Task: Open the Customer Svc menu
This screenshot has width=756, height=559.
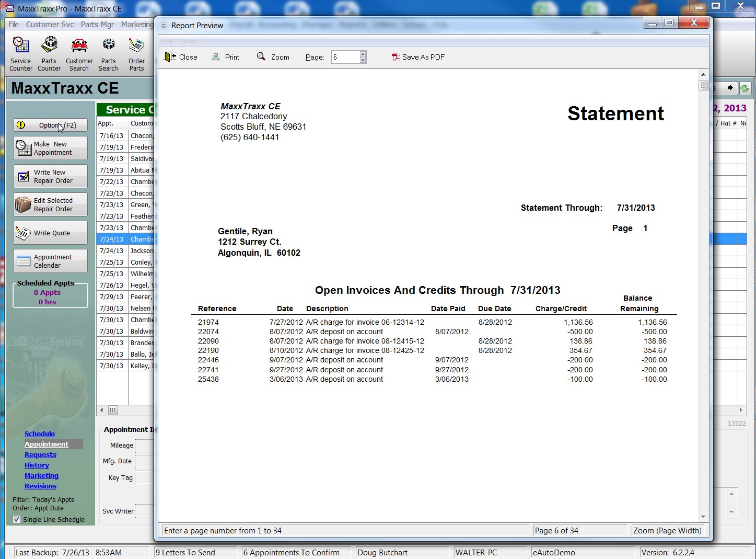Action: click(50, 25)
